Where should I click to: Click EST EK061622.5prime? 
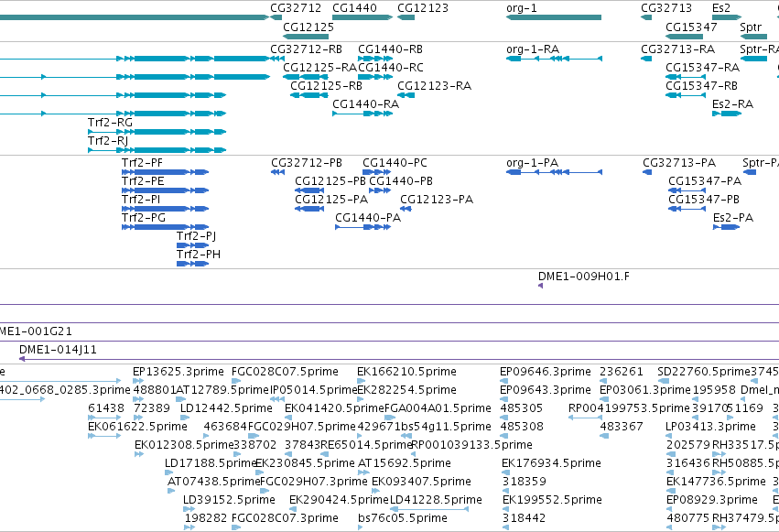pyautogui.click(x=104, y=436)
